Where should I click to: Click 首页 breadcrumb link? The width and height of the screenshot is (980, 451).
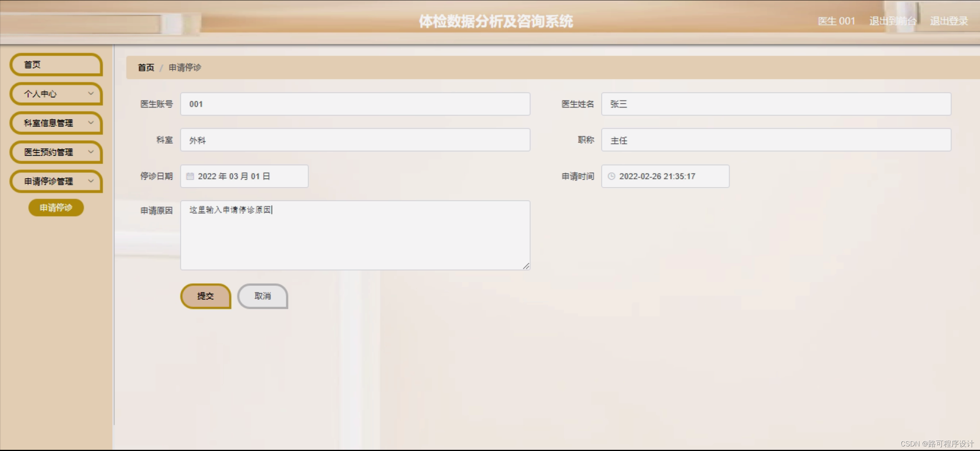146,67
